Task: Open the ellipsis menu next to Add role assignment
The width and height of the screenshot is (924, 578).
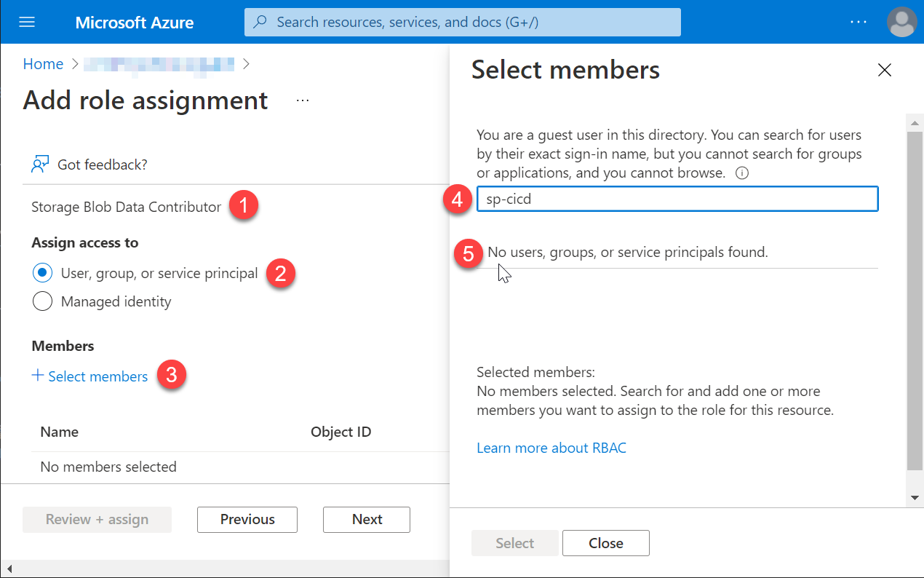Action: tap(303, 100)
